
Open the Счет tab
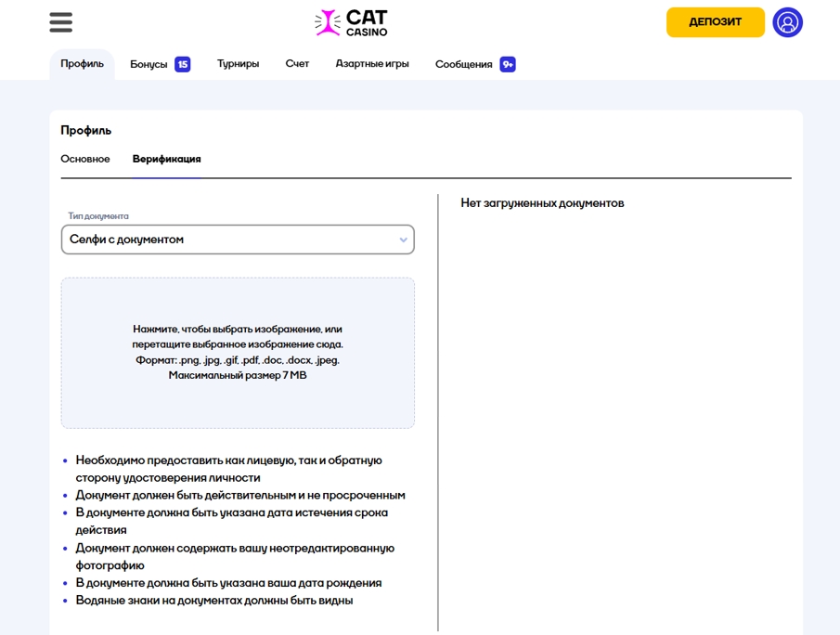point(297,64)
